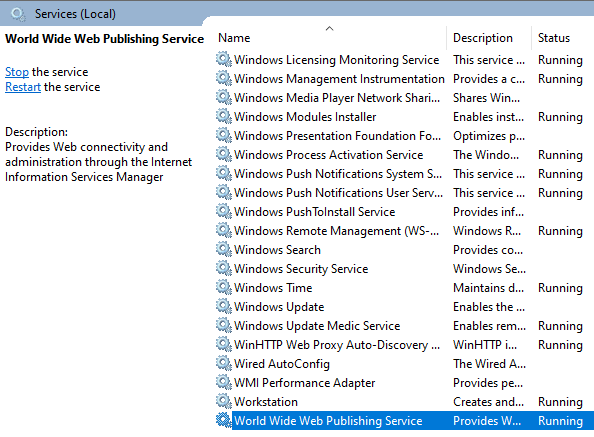594x437 pixels.
Task: Select World Wide Web Publishing Service name in list
Action: coord(328,421)
